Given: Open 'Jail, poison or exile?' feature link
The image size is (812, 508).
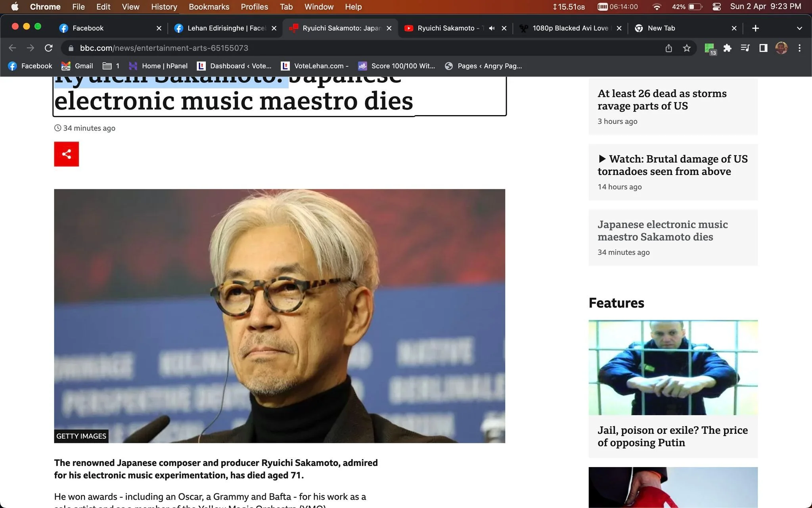Looking at the screenshot, I should [672, 436].
